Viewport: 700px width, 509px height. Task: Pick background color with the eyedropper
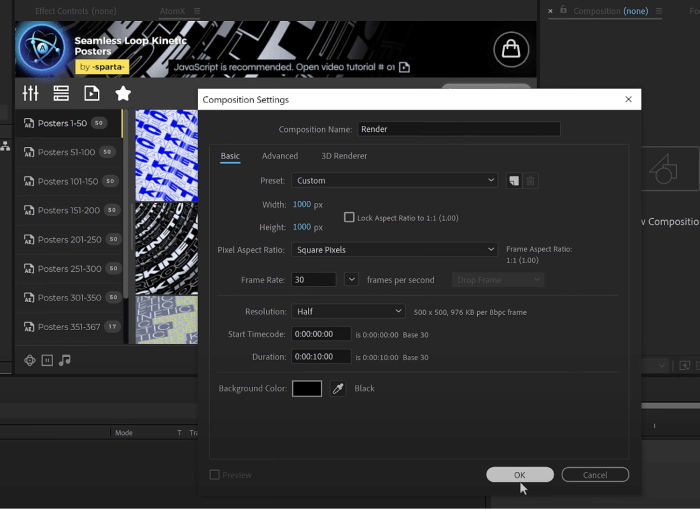pyautogui.click(x=337, y=388)
